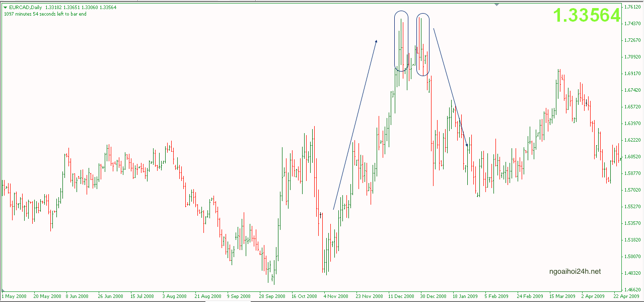Click 1.50070 on the price axis

point(632,257)
